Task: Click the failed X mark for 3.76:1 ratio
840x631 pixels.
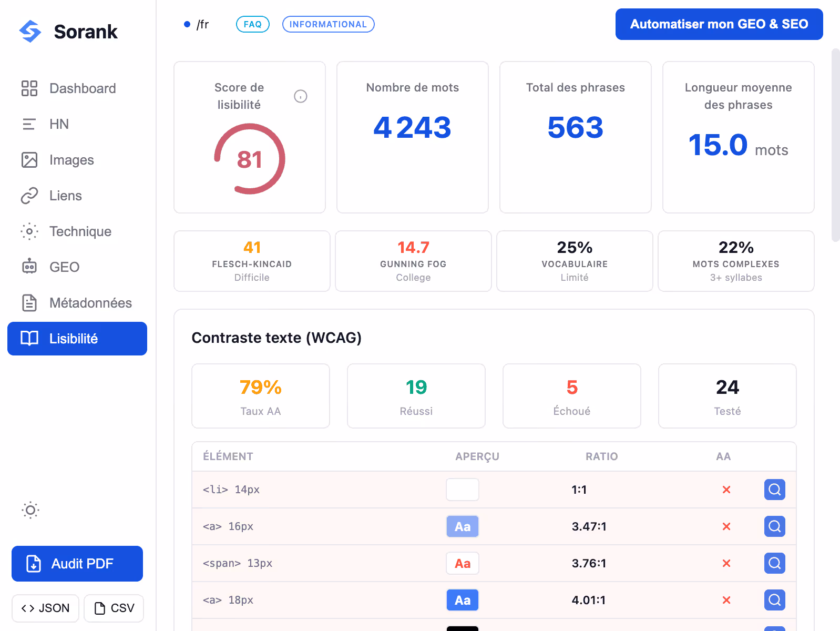Action: coord(726,563)
